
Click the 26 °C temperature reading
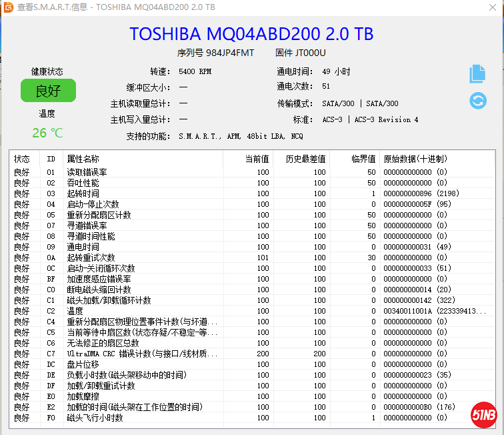(47, 133)
